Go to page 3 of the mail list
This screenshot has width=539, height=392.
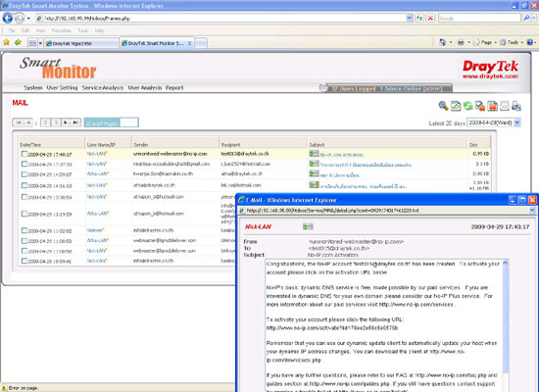[x=55, y=122]
